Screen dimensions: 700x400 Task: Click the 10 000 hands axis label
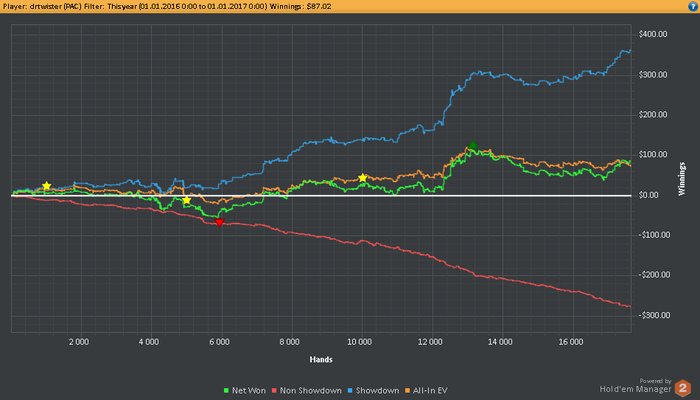coord(359,342)
